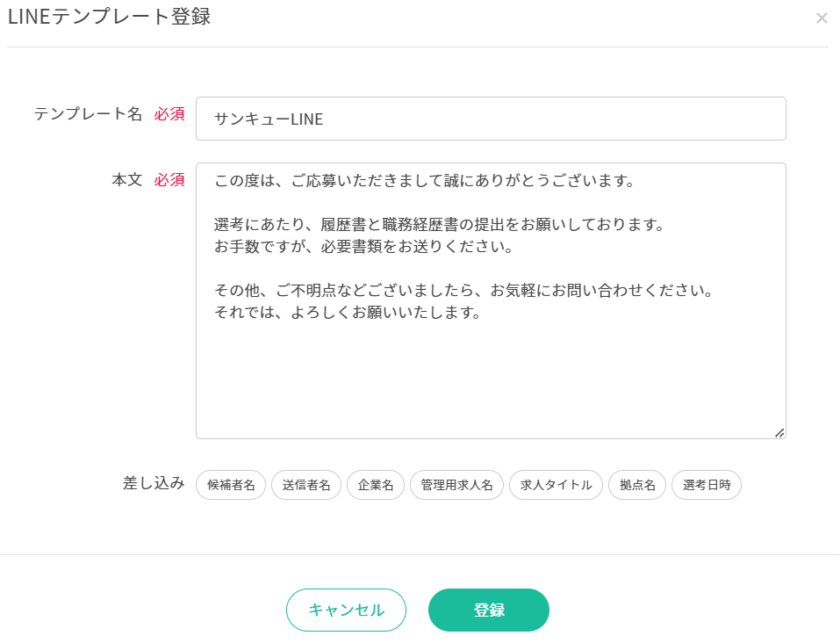Click the green 登録 button

pyautogui.click(x=489, y=610)
